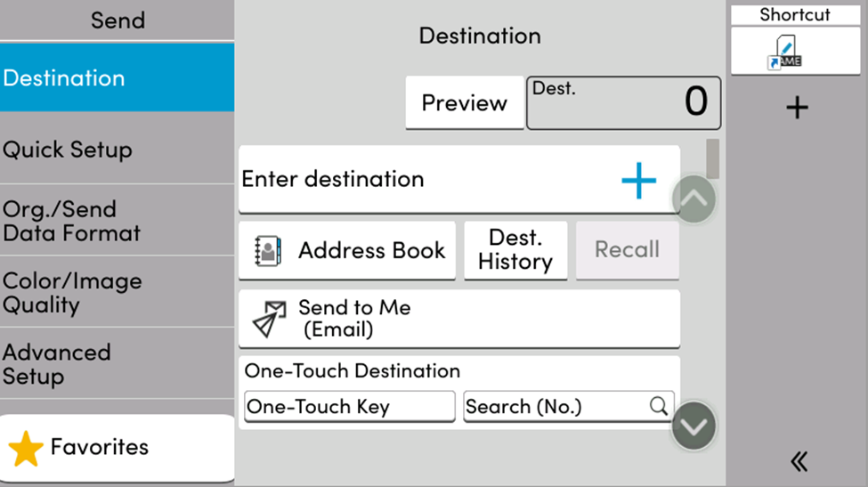Add a new shortcut with the plus icon

[797, 109]
